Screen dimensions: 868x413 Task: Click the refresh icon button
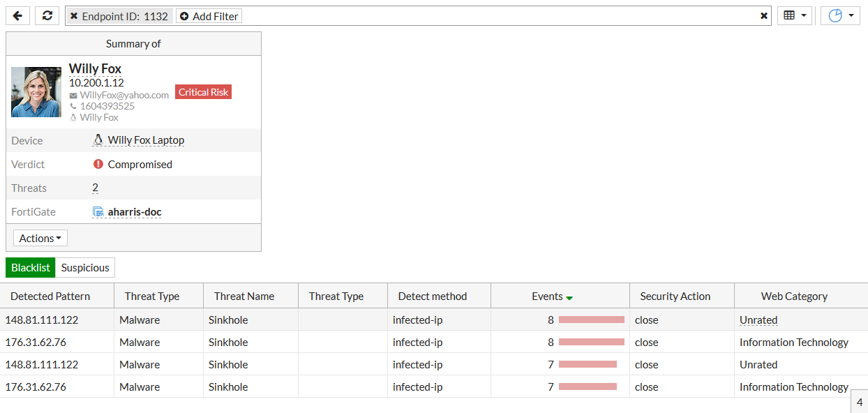click(47, 15)
